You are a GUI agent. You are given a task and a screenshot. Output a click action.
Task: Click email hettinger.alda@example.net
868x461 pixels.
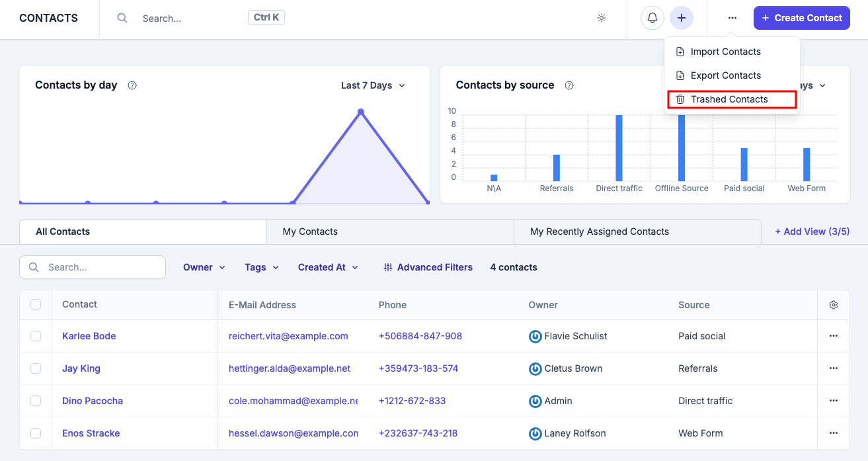(x=290, y=368)
